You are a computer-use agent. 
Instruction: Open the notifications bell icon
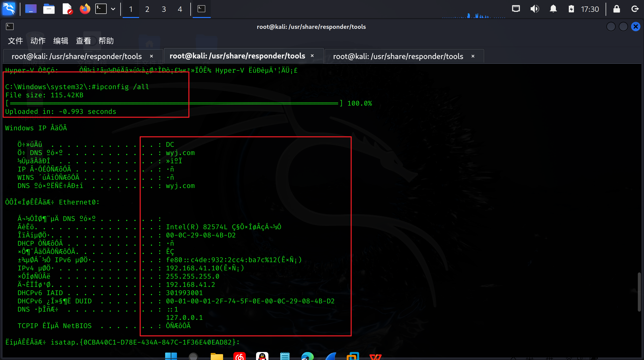point(553,9)
